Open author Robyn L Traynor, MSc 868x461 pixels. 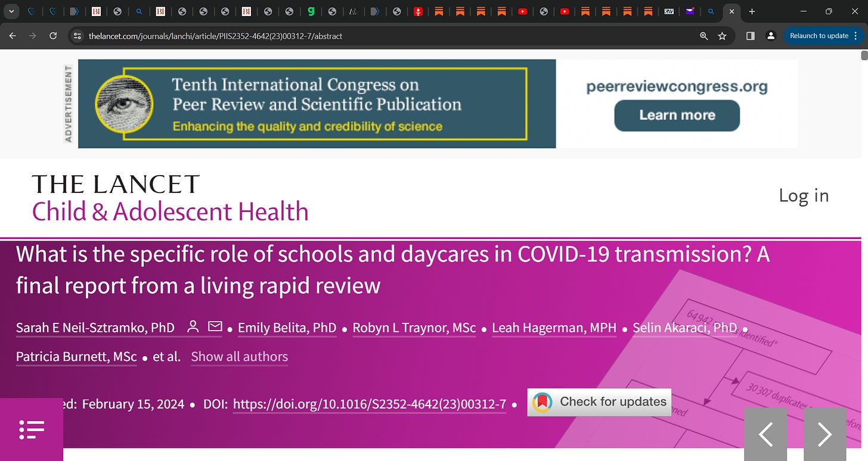click(414, 328)
